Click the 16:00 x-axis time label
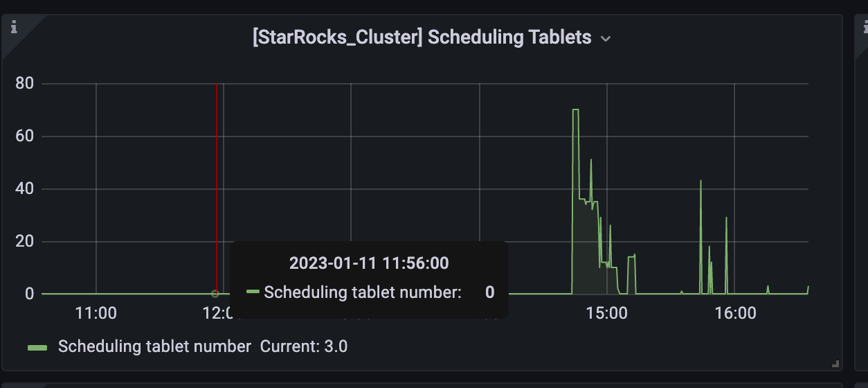Viewport: 868px width, 388px height. point(735,313)
